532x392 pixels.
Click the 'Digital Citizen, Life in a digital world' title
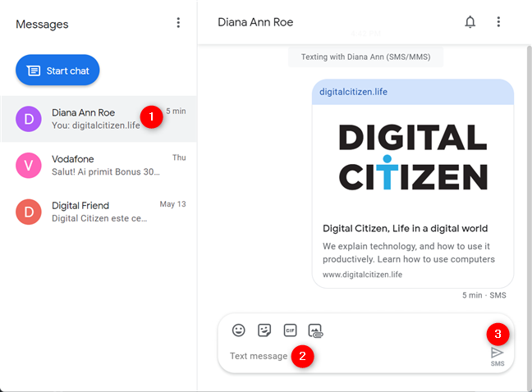point(405,228)
